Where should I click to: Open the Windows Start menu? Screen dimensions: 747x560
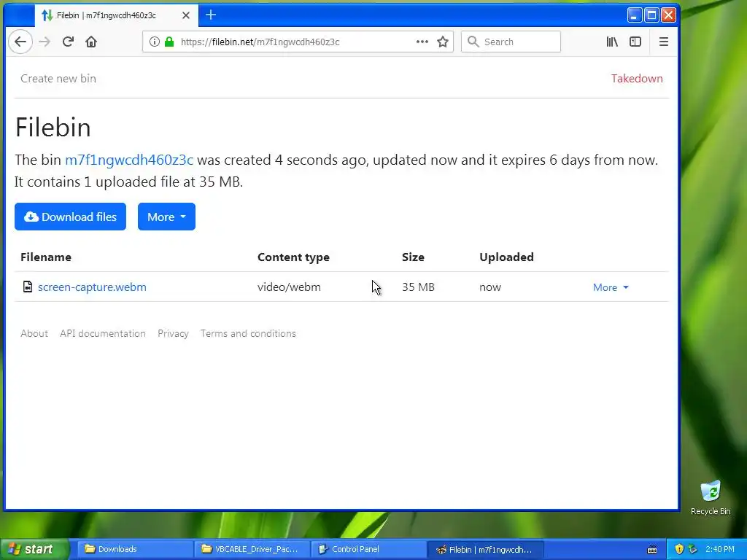pos(34,549)
